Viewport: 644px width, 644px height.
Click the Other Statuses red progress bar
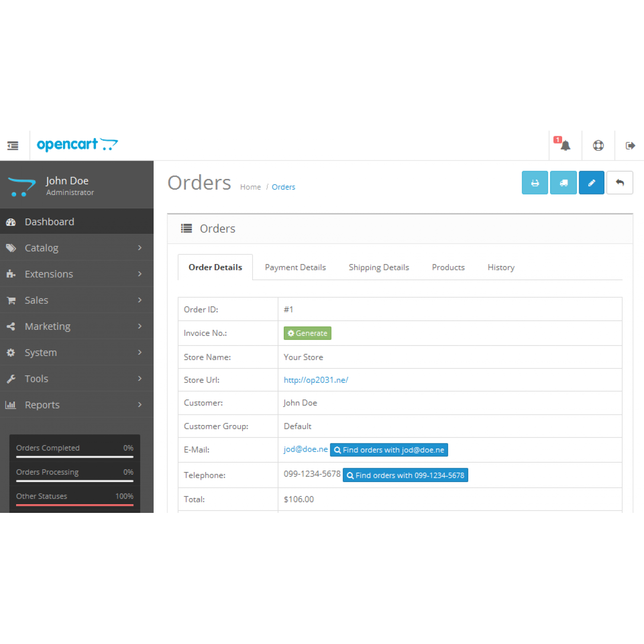(x=75, y=505)
